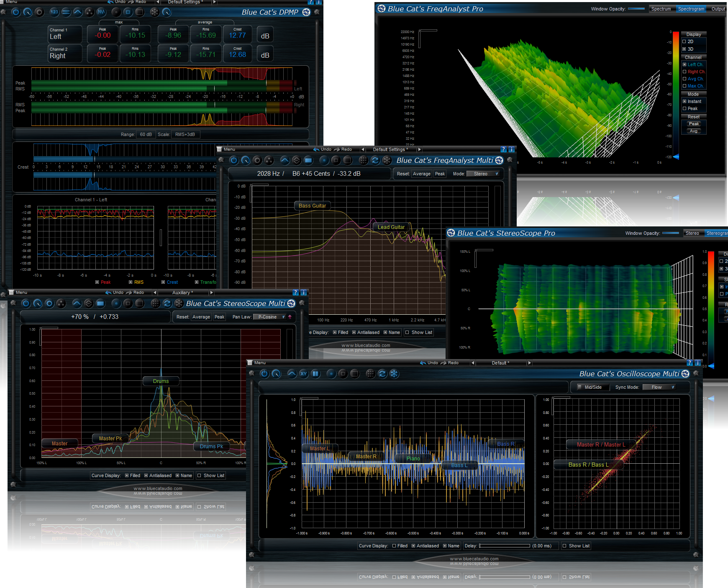This screenshot has height=588, width=728.
Task: Open the Auxiliary preset name in StereoScope Multi
Action: pos(183,293)
